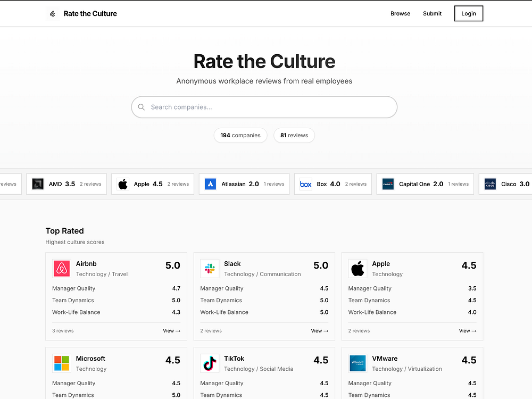Open the Apple card View link
Viewport: 532px width, 399px height.
click(468, 331)
